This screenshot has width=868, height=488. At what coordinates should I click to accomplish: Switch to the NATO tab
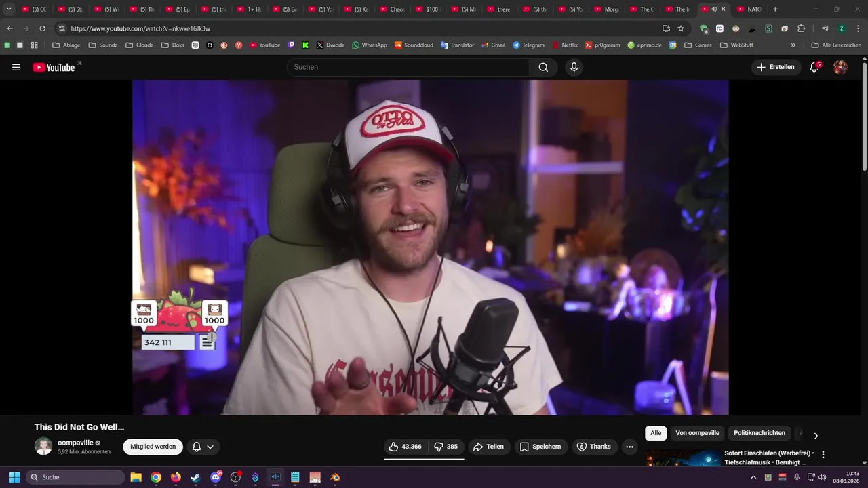click(x=749, y=9)
